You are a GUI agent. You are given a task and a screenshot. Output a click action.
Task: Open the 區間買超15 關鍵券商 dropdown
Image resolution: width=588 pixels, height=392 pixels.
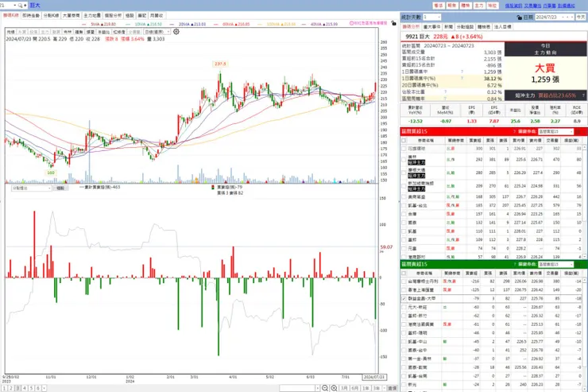(555, 132)
